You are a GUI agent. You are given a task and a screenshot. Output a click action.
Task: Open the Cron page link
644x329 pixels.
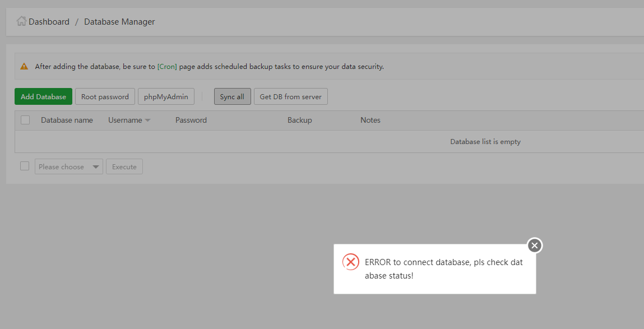pos(167,66)
